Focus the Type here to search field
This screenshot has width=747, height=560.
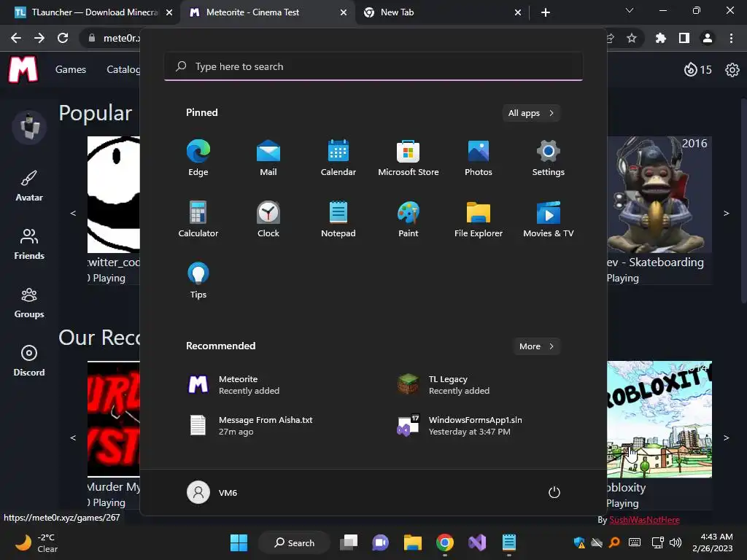pos(373,66)
